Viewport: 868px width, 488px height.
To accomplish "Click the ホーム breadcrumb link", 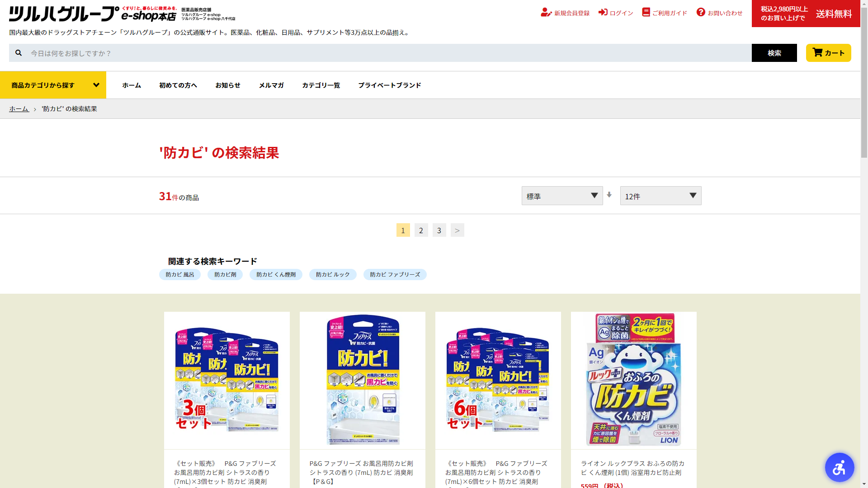I will click(19, 109).
